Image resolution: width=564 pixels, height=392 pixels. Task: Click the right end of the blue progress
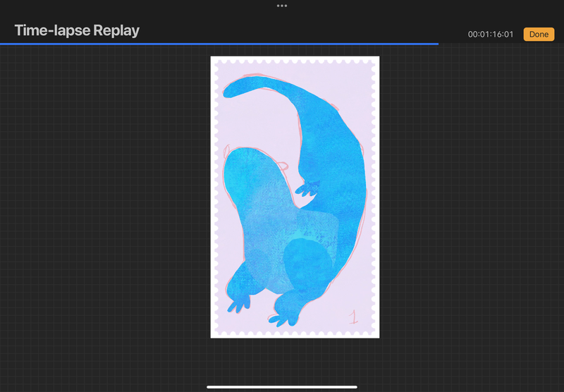(x=437, y=44)
